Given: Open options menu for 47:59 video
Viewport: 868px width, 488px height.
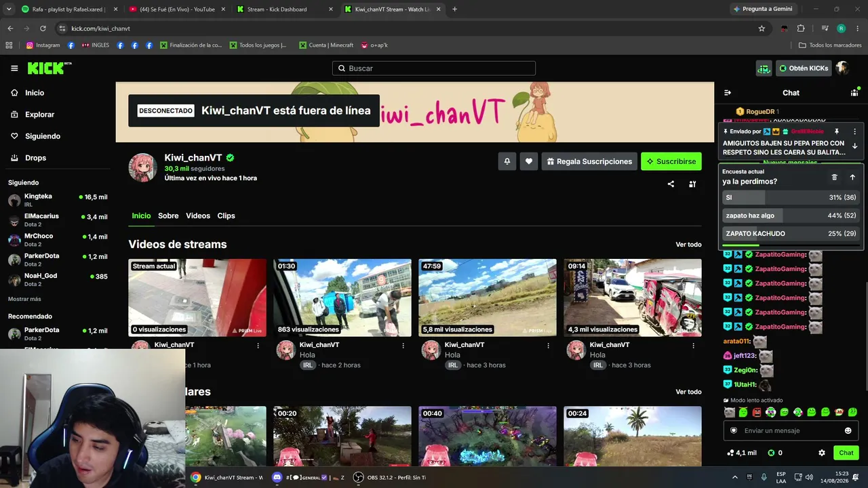Looking at the screenshot, I should pos(548,346).
